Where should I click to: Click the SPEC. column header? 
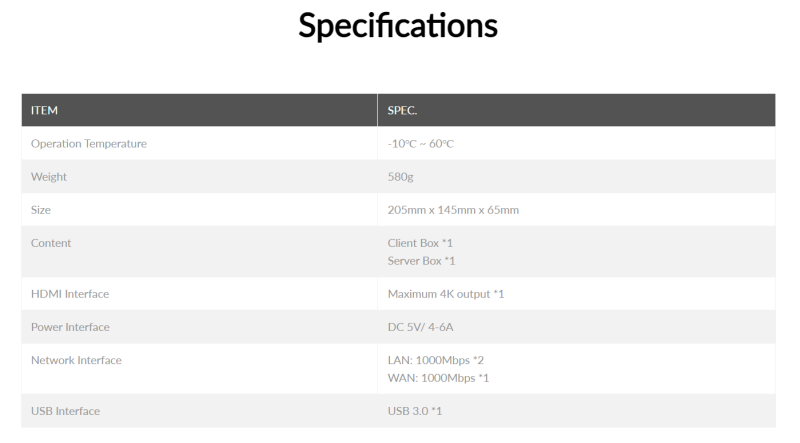point(403,110)
